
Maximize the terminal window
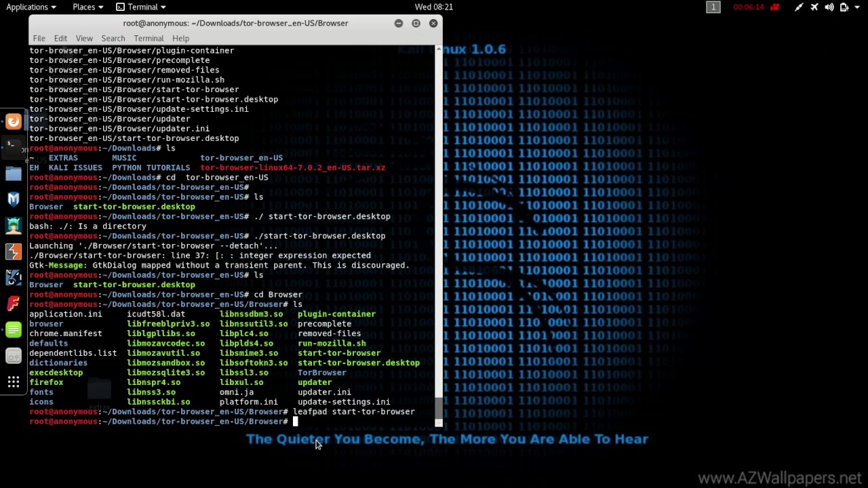[x=416, y=23]
